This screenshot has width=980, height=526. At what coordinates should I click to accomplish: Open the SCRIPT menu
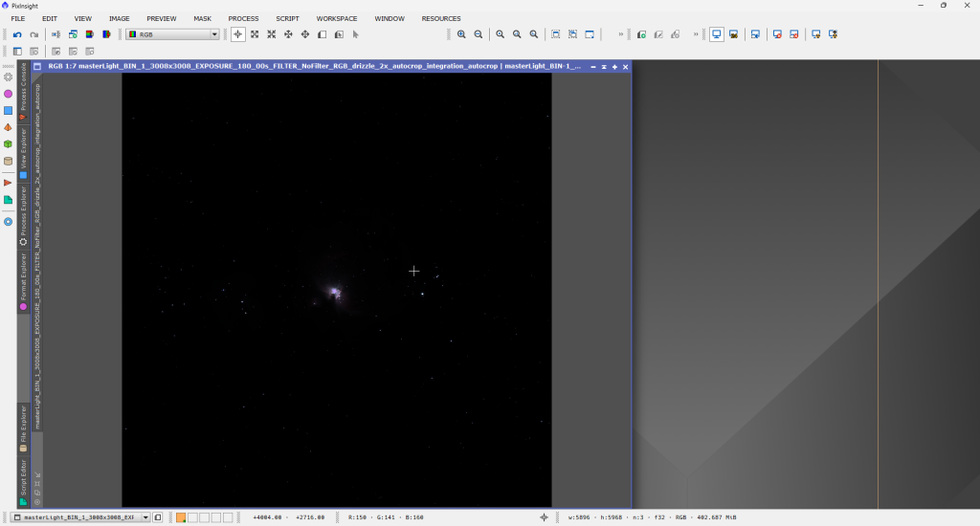pyautogui.click(x=287, y=18)
